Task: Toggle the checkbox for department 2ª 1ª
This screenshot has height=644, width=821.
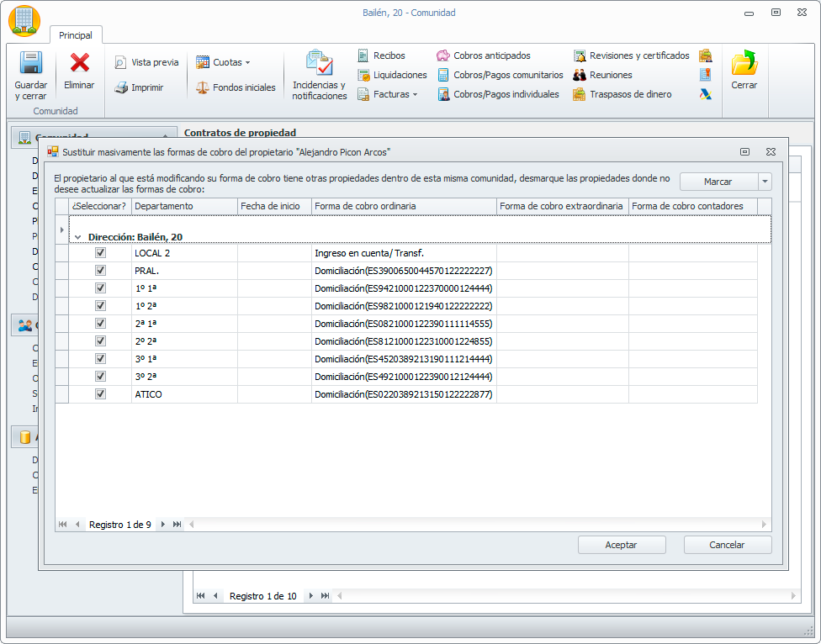Action: pyautogui.click(x=101, y=324)
